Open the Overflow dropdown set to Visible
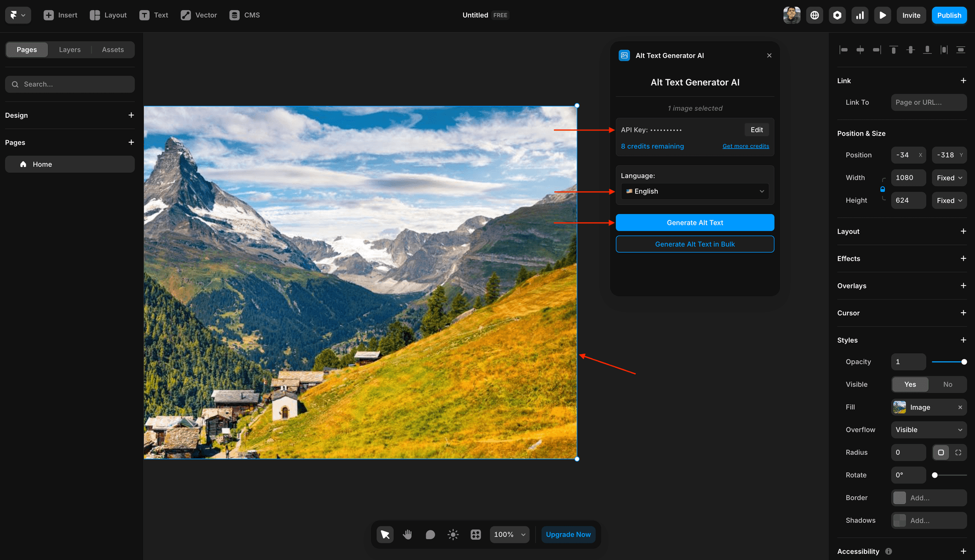This screenshot has width=975, height=560. pyautogui.click(x=928, y=430)
